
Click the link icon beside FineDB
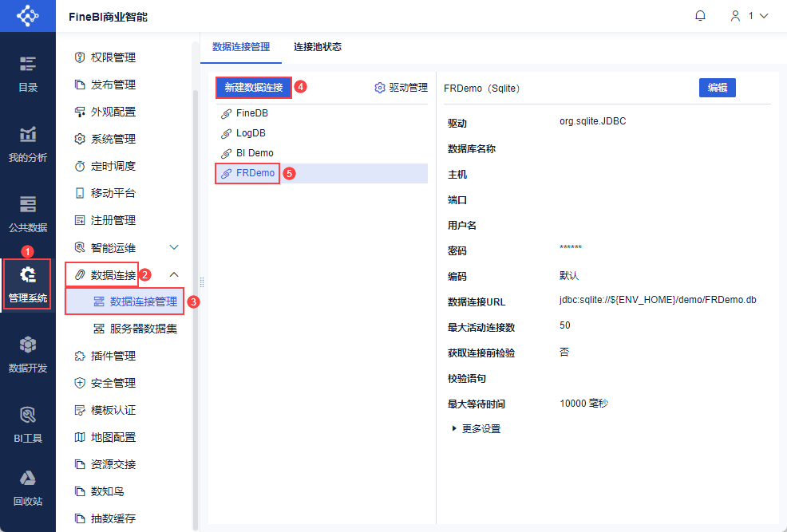tap(227, 114)
